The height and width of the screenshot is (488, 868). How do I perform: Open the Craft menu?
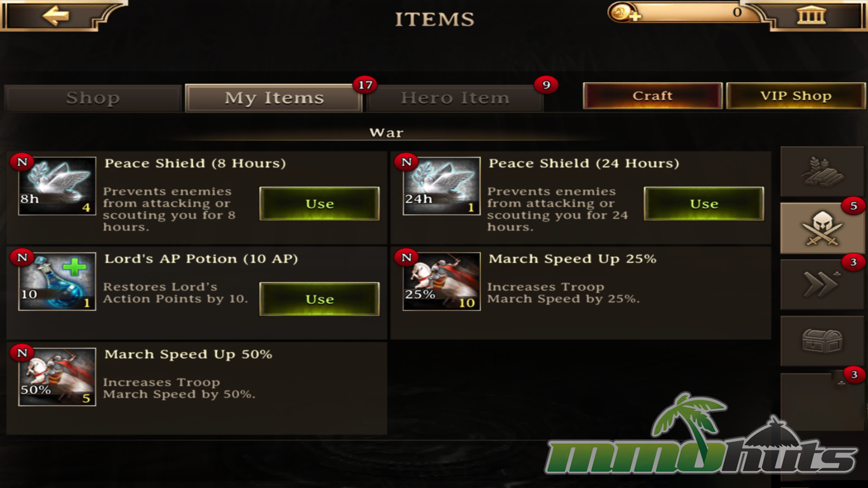652,96
